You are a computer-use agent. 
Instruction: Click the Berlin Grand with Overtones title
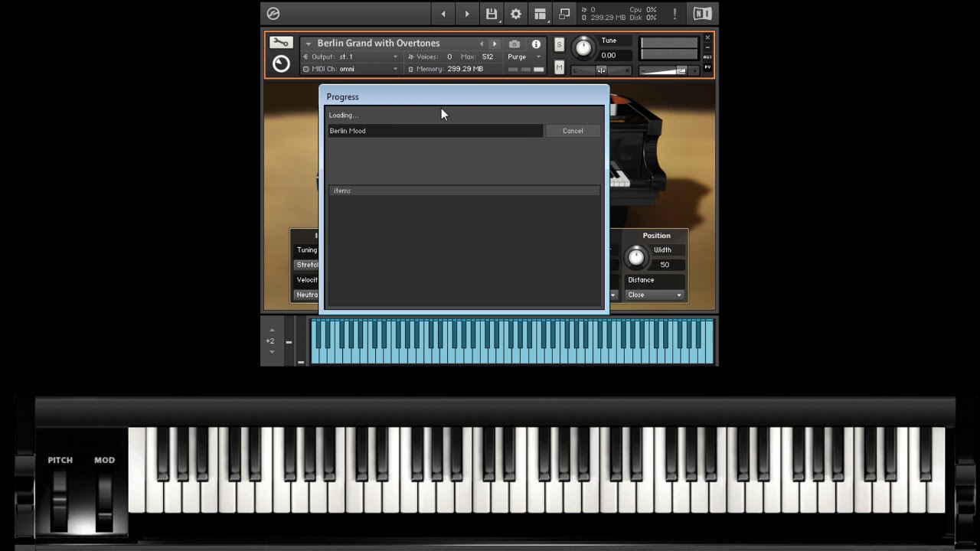click(378, 44)
